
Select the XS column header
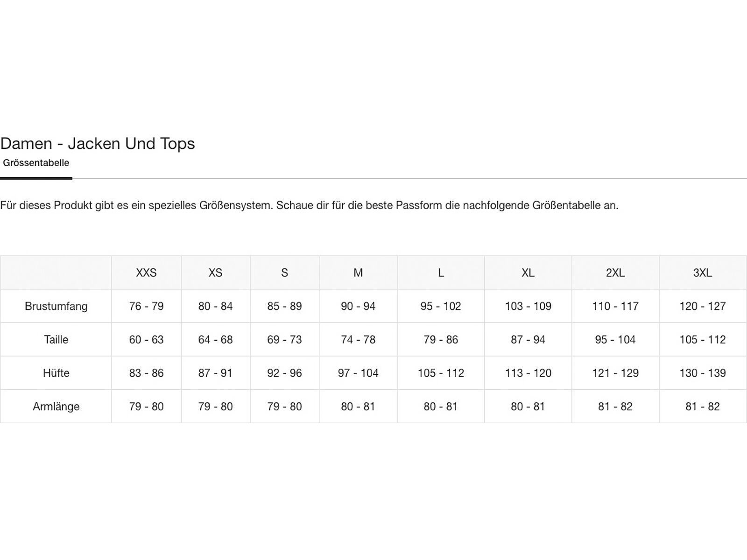pos(215,273)
